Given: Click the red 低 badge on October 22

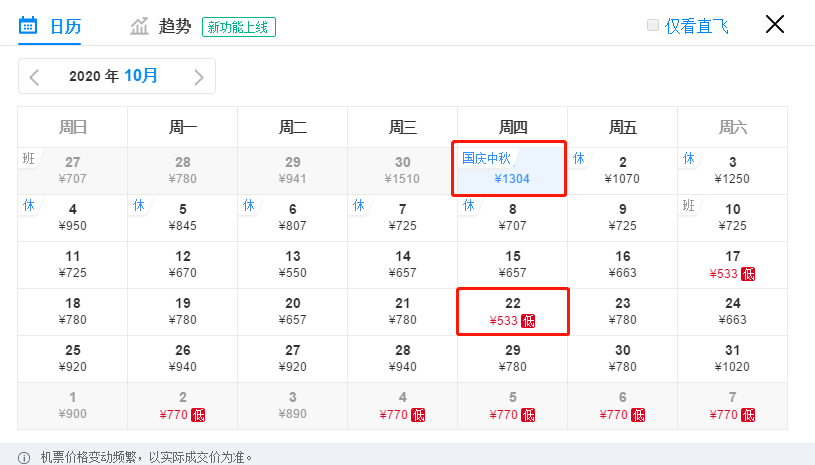Looking at the screenshot, I should (x=529, y=321).
